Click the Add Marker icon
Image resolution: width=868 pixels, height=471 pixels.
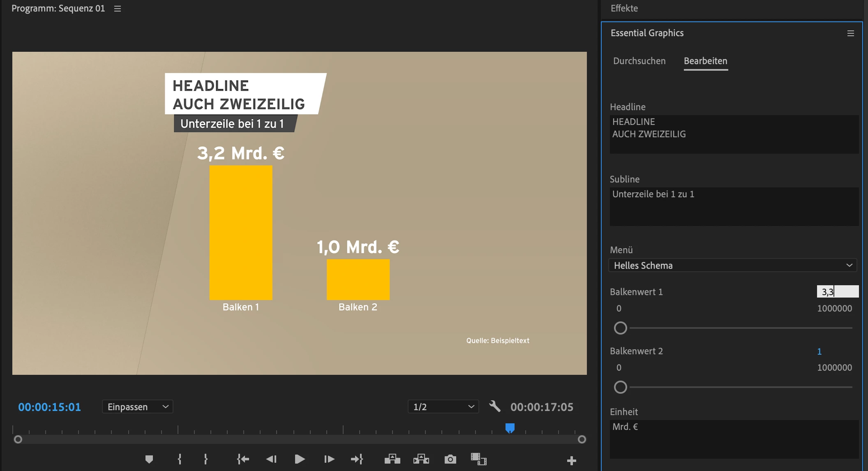click(x=149, y=459)
